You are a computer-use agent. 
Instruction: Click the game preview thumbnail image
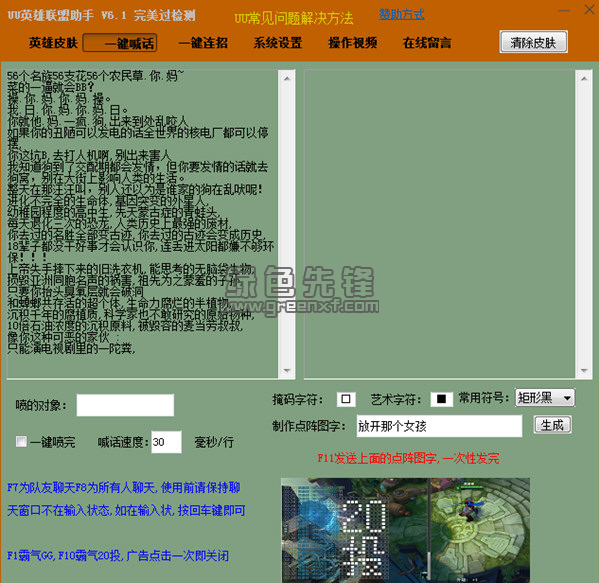[405, 530]
